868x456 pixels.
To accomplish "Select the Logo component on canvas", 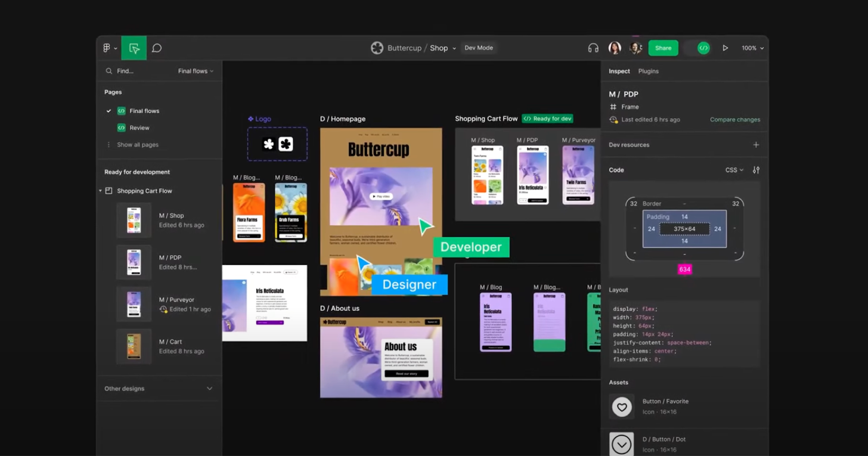I will [277, 144].
